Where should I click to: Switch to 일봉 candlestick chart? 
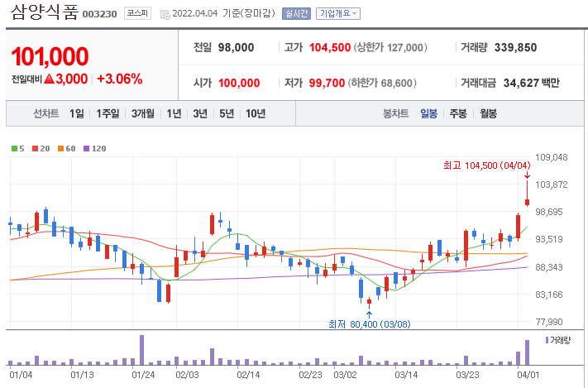(x=428, y=113)
